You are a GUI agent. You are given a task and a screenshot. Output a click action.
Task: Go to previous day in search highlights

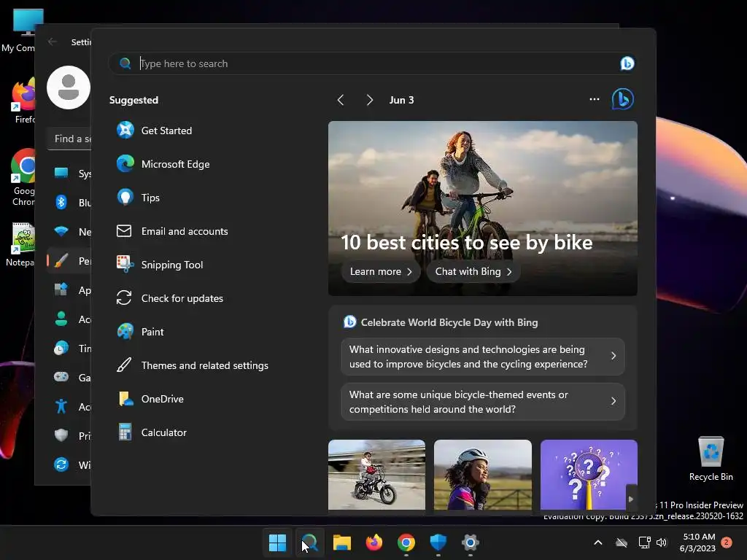pyautogui.click(x=341, y=100)
